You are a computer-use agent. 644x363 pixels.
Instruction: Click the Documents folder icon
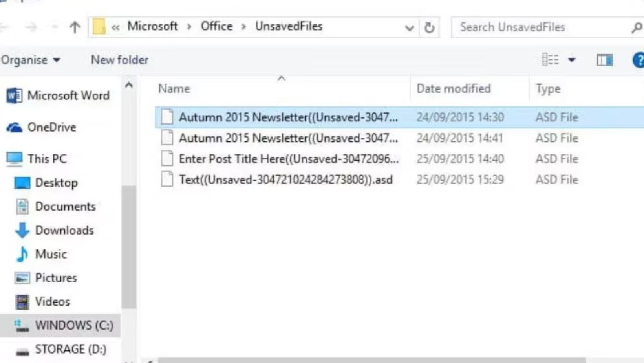tap(22, 207)
